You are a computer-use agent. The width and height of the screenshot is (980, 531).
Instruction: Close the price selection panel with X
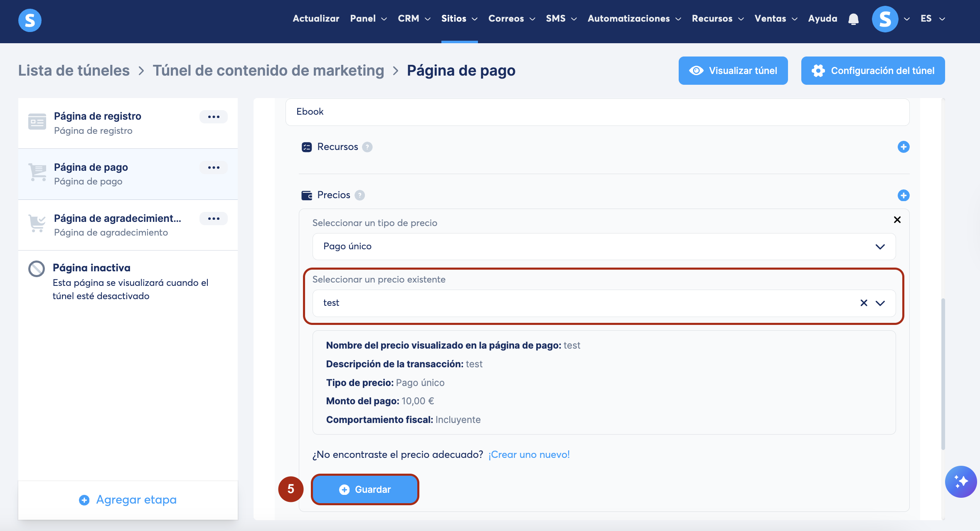point(897,220)
